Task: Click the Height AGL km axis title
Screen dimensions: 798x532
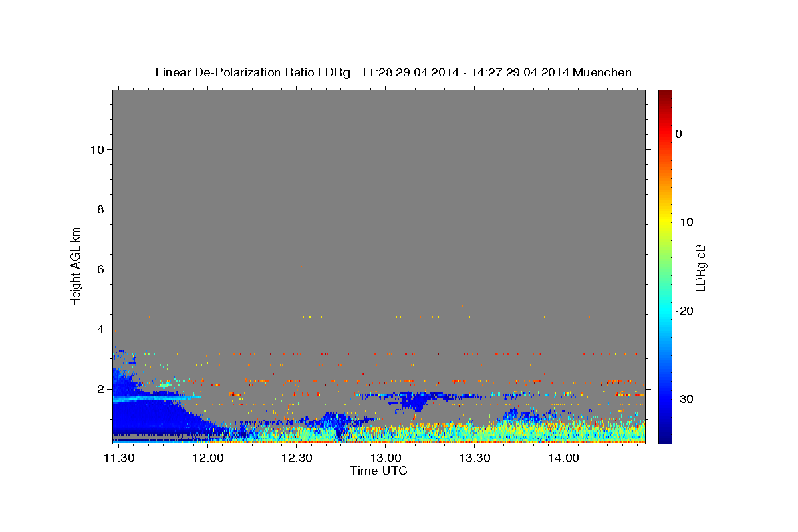Action: coord(76,265)
